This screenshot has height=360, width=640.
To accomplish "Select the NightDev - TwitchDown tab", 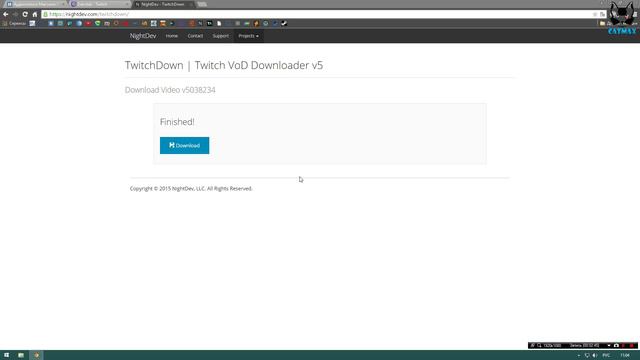I will [163, 4].
